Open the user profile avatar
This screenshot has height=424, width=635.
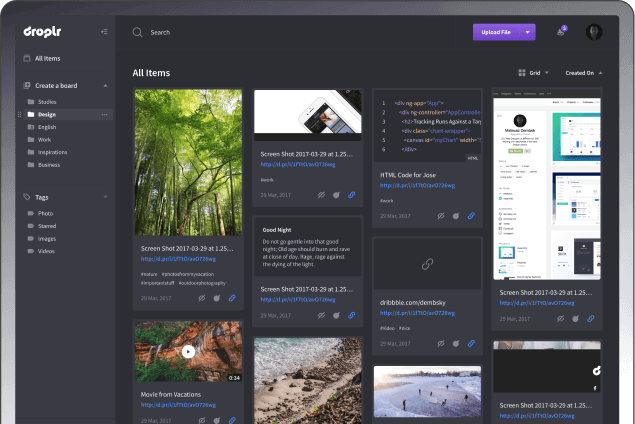point(594,32)
